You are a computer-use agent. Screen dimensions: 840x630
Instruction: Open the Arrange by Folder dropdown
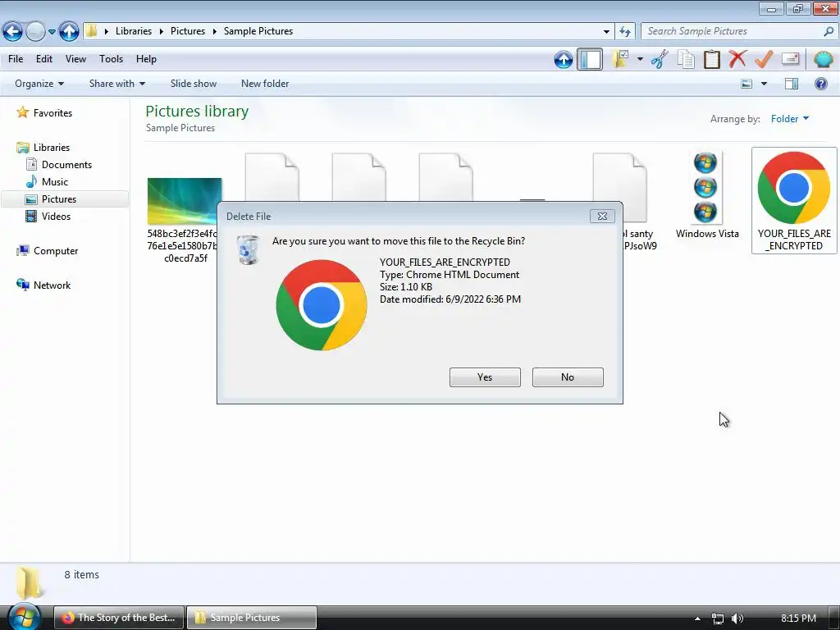(x=790, y=119)
